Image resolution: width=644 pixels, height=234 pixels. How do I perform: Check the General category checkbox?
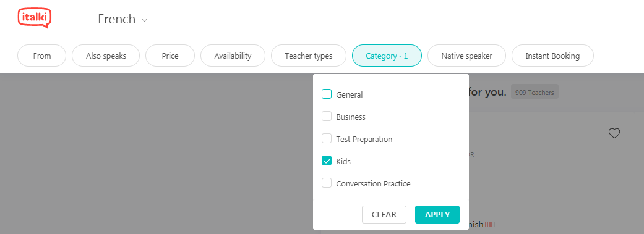[x=327, y=94]
